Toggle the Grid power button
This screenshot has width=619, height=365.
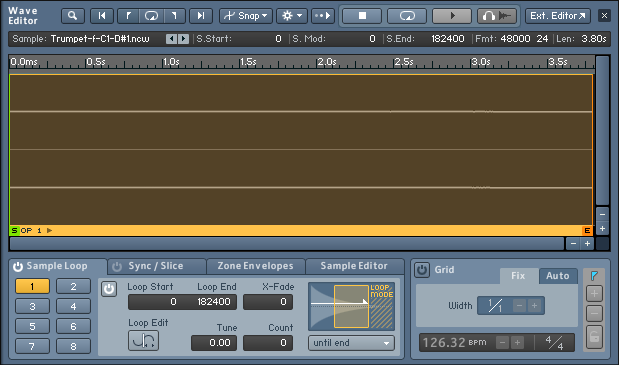tap(422, 270)
